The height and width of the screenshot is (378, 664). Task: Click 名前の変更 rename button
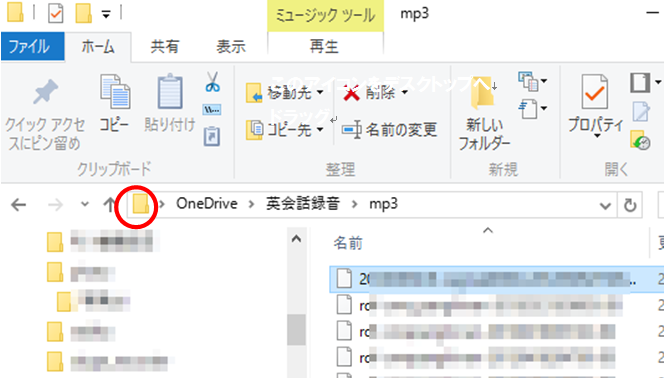[x=389, y=130]
